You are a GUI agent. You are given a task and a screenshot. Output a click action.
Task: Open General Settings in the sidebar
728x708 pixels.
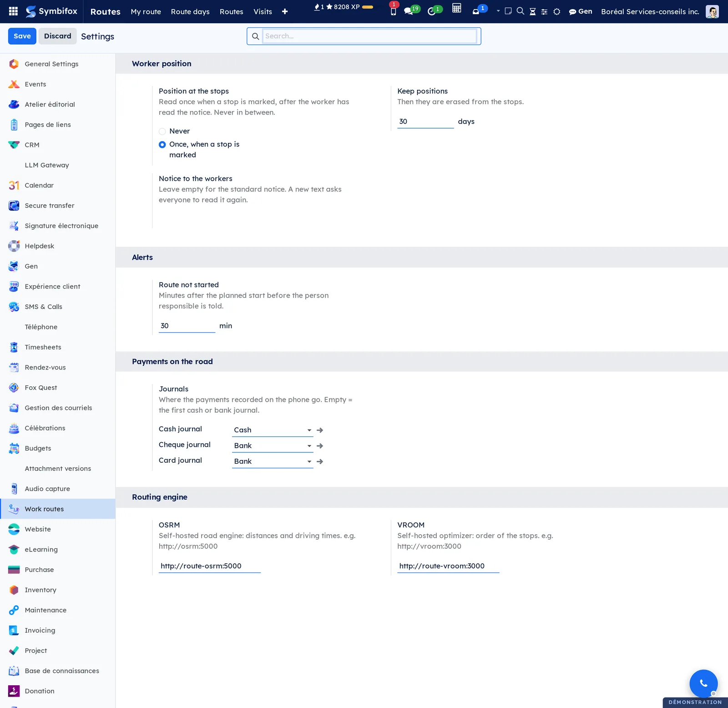tap(58, 64)
